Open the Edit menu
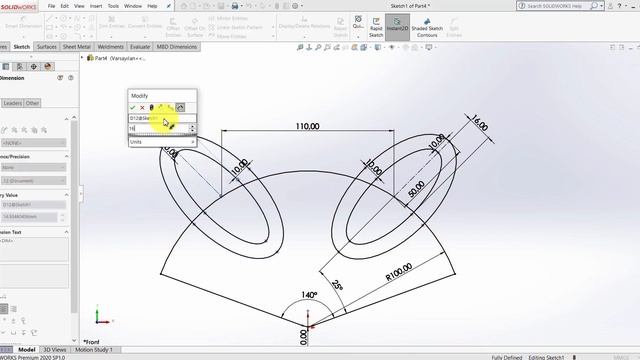 tap(64, 6)
